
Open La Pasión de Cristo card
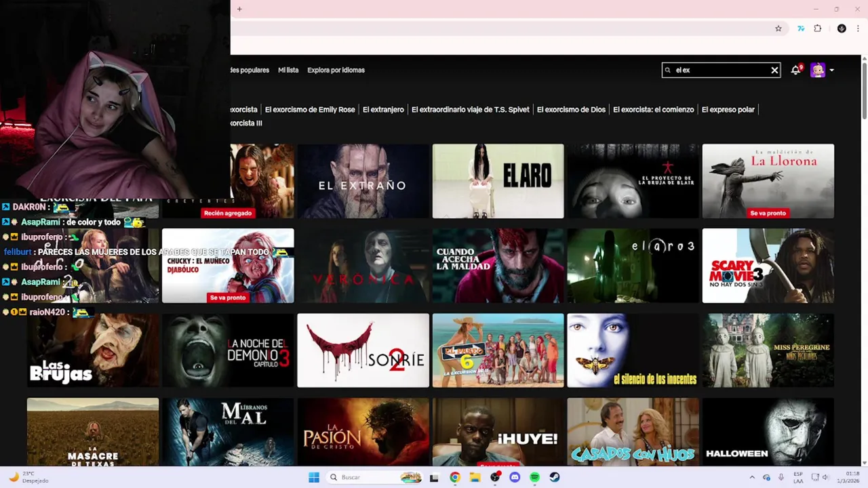click(x=363, y=432)
